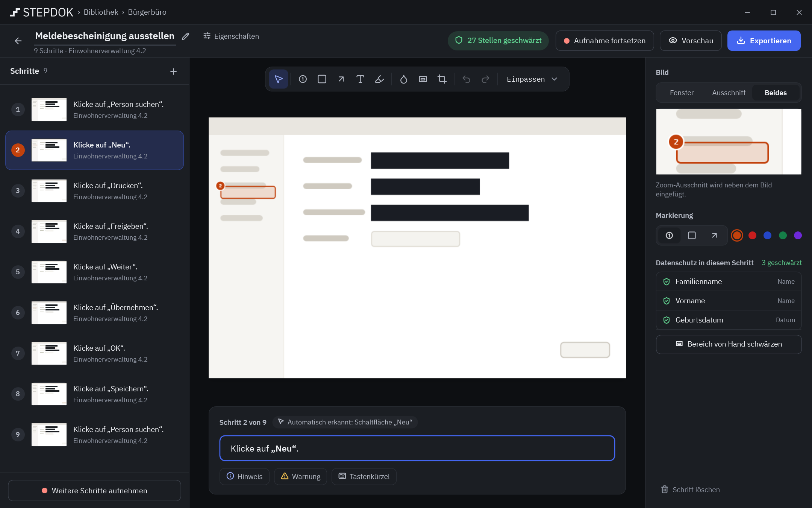Toggle redaction for Vorname
This screenshot has width=812, height=508.
(729, 301)
